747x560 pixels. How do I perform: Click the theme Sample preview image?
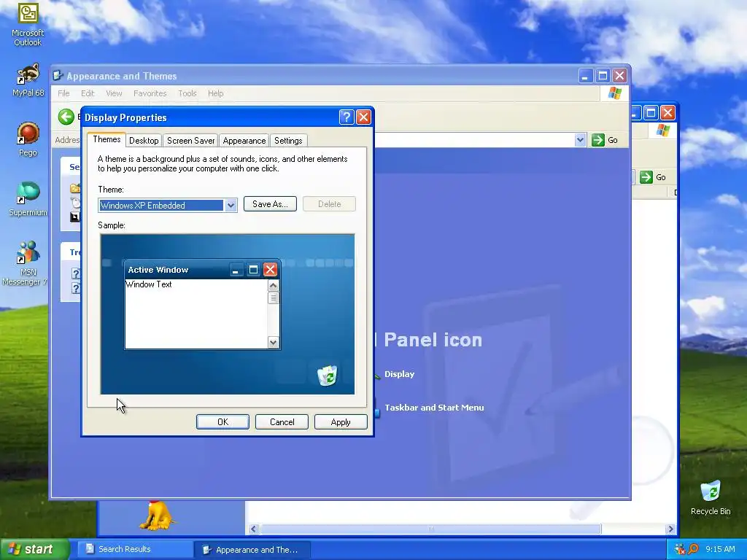228,314
